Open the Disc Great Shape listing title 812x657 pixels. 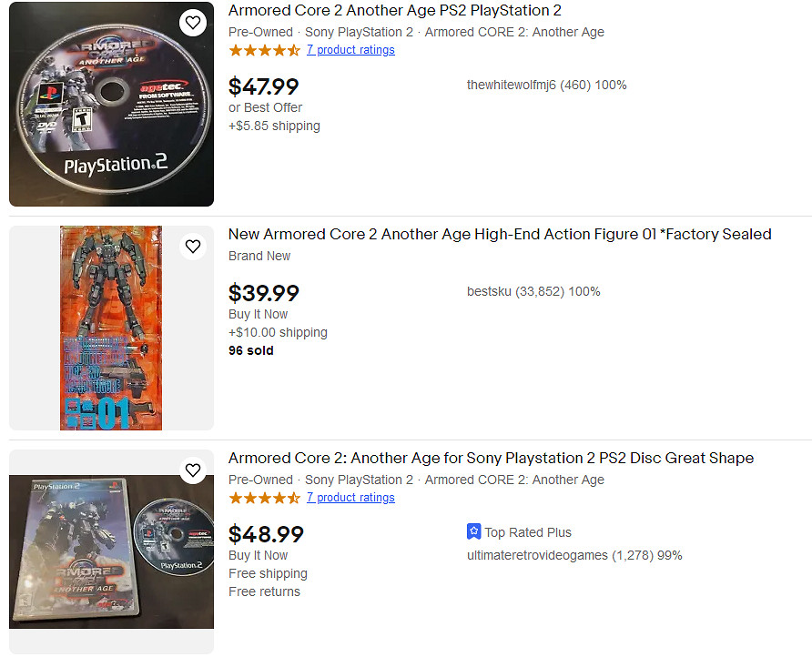491,458
